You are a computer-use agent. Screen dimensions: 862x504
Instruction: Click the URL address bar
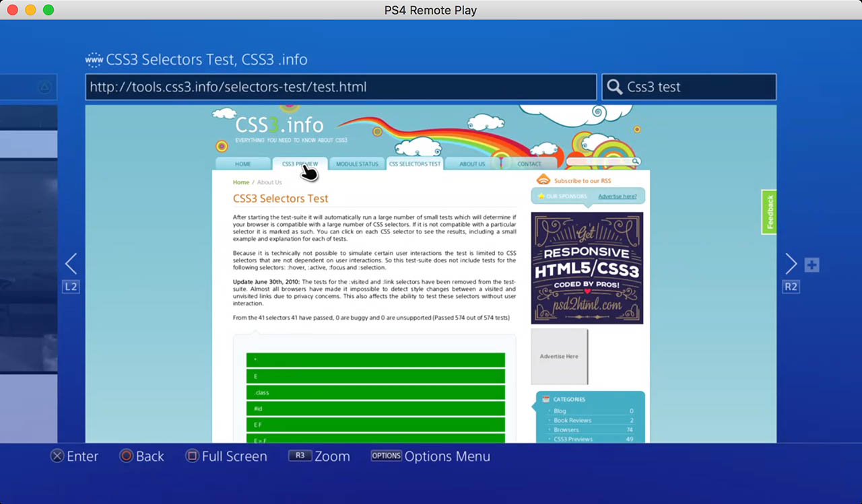tap(341, 87)
